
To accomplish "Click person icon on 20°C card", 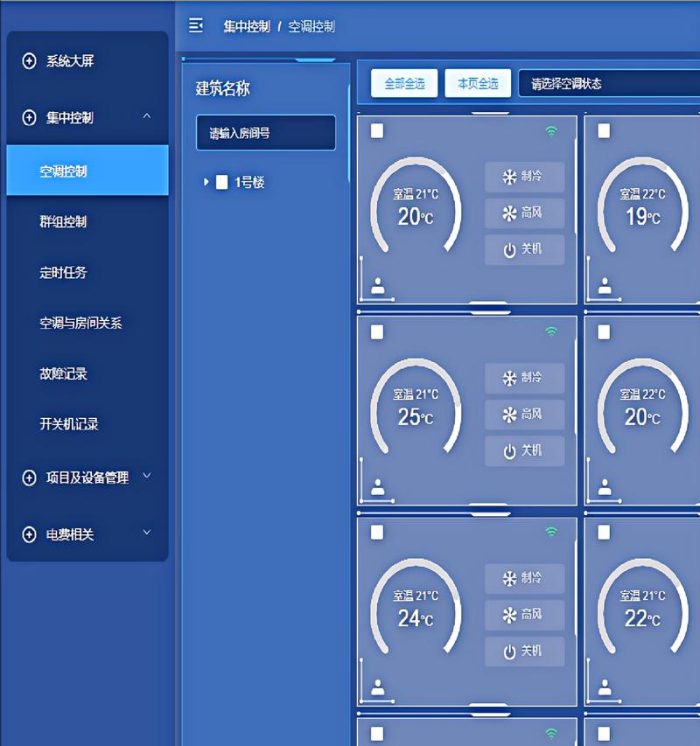I will [378, 286].
